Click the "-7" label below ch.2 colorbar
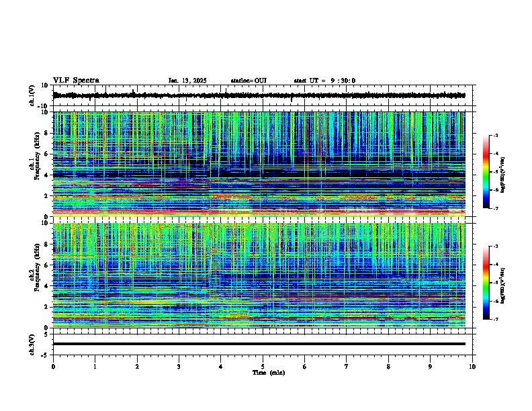 pyautogui.click(x=496, y=320)
